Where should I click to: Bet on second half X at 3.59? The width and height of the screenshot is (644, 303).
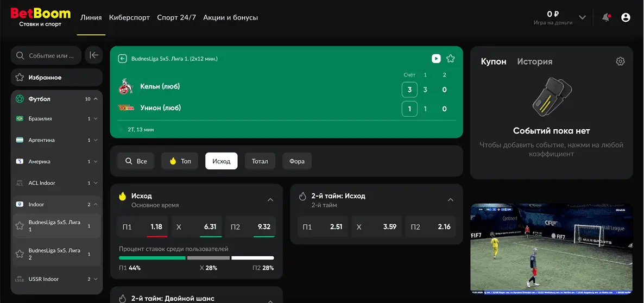377,226
